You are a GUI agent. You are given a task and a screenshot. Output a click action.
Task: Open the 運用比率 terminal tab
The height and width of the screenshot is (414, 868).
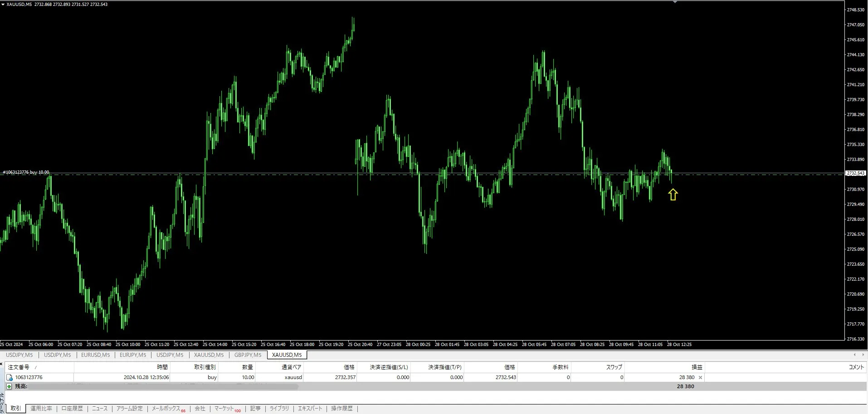pyautogui.click(x=41, y=409)
